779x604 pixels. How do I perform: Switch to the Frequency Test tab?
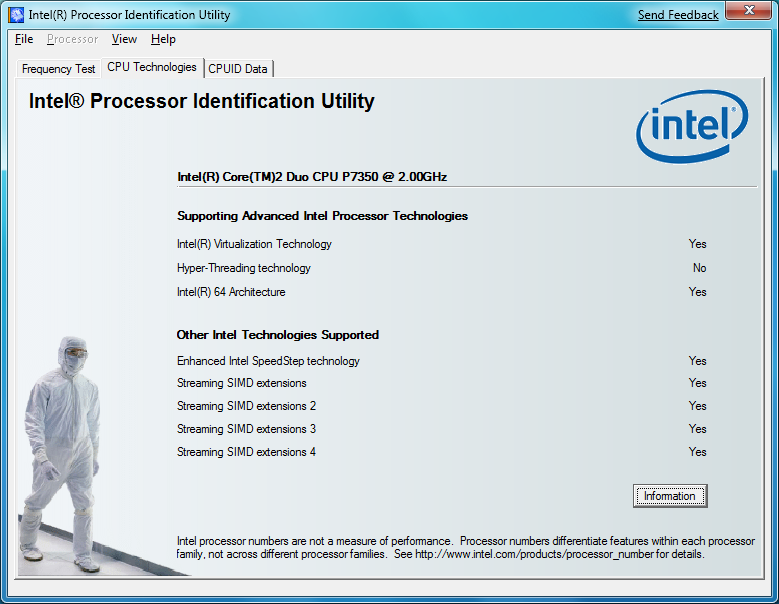(x=59, y=69)
